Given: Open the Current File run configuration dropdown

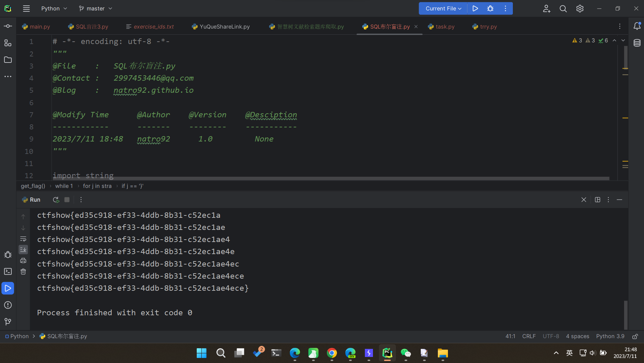Looking at the screenshot, I should (443, 8).
